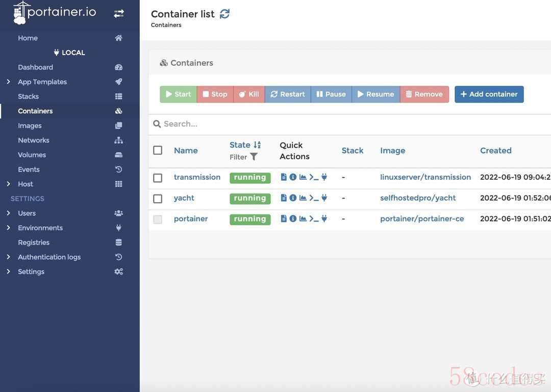Open logs icon for transmission container
This screenshot has width=551, height=392.
pyautogui.click(x=284, y=177)
